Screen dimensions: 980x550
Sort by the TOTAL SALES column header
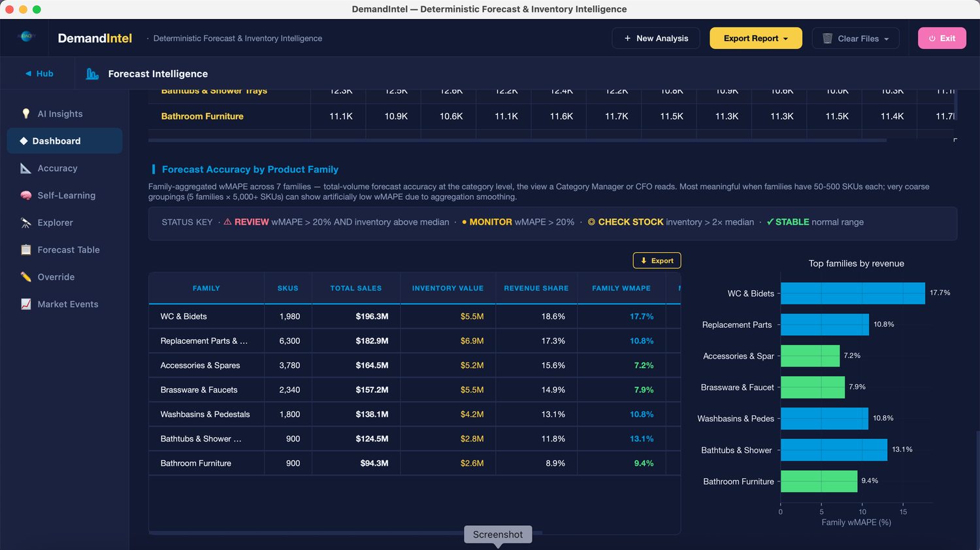click(x=356, y=288)
